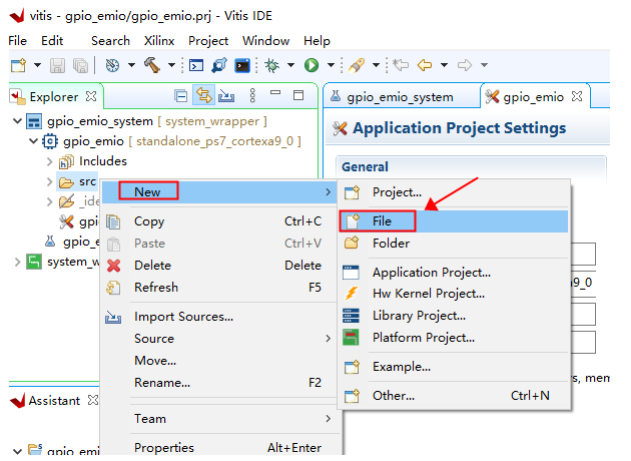Open the File menu
The width and height of the screenshot is (631, 461).
point(17,41)
